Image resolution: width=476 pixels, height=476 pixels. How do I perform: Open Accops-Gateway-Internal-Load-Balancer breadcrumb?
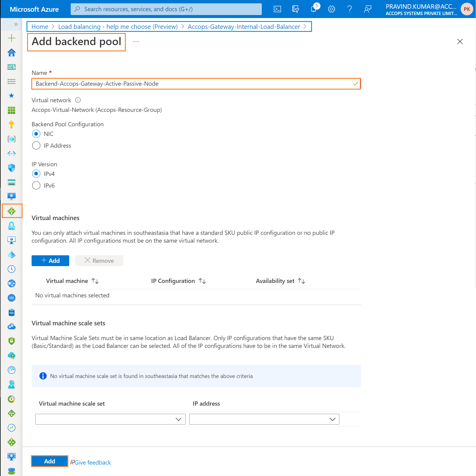pyautogui.click(x=244, y=26)
